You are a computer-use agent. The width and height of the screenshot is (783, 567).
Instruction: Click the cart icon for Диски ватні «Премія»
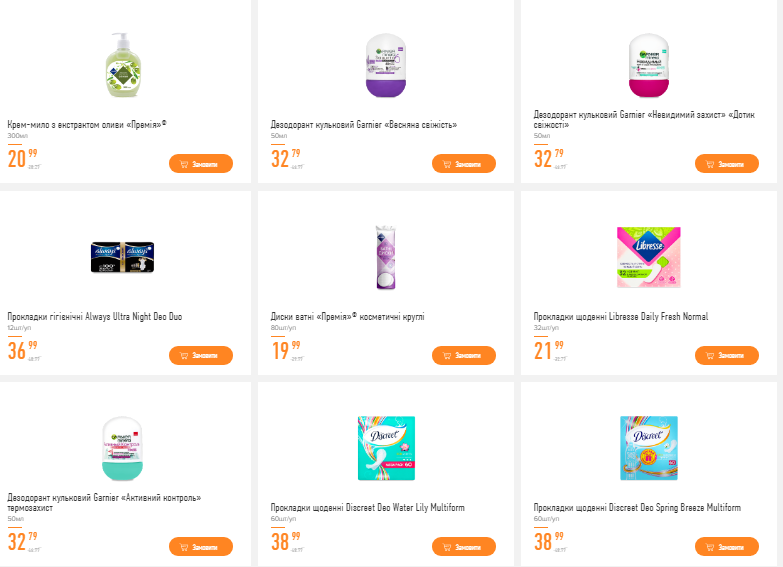coord(447,356)
